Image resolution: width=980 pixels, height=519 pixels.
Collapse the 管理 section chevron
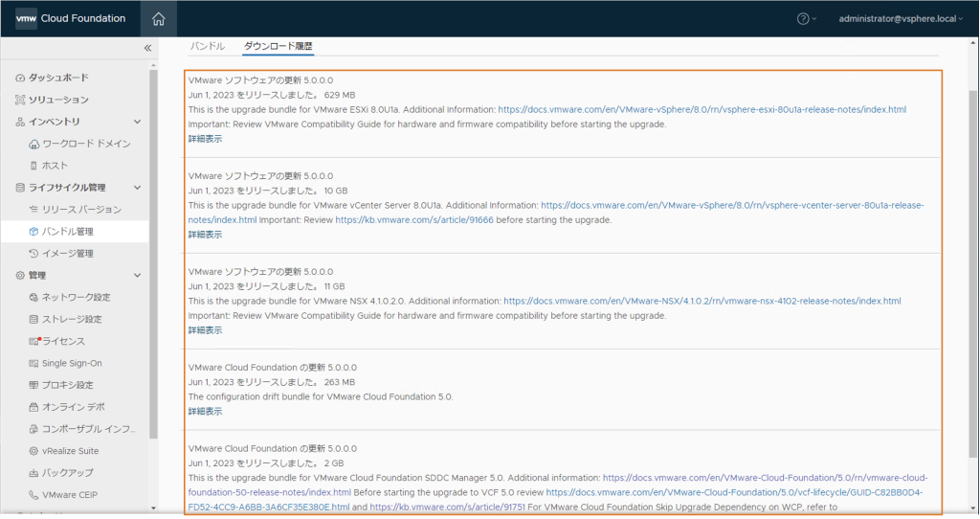coord(138,275)
